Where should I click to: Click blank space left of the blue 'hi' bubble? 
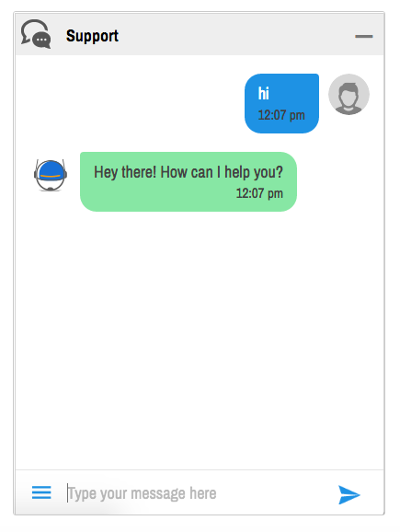point(129,103)
